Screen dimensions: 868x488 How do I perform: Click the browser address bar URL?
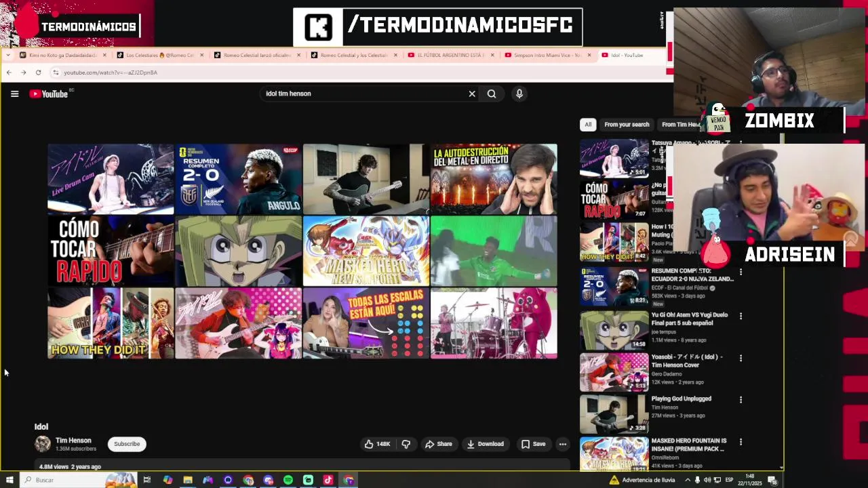click(x=111, y=73)
